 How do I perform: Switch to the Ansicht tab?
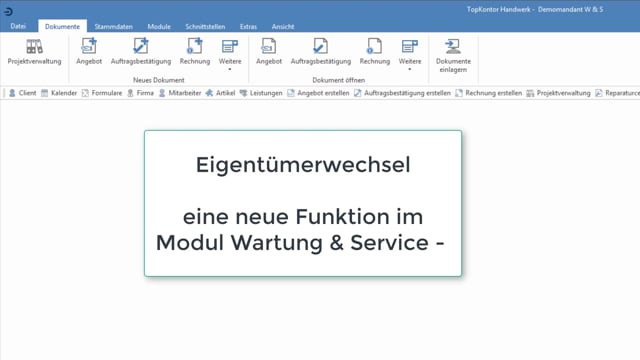point(283,27)
